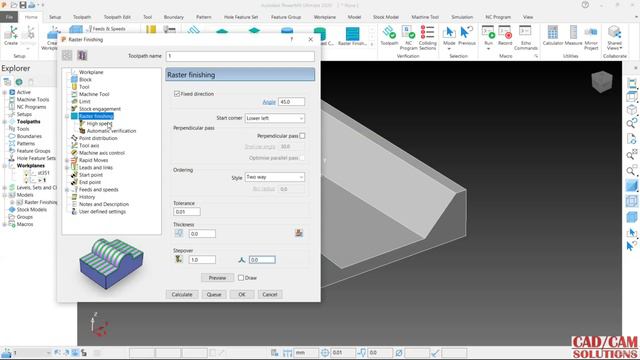This screenshot has width=640, height=360.
Task: Open Echo Commands window
Action: 526,37
